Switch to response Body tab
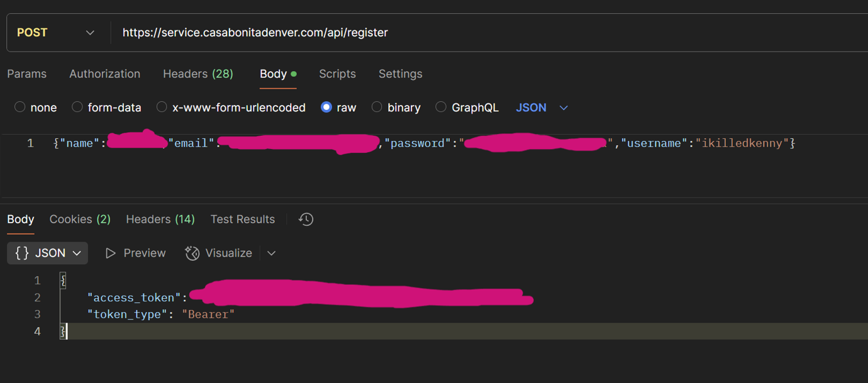868x383 pixels. 21,219
